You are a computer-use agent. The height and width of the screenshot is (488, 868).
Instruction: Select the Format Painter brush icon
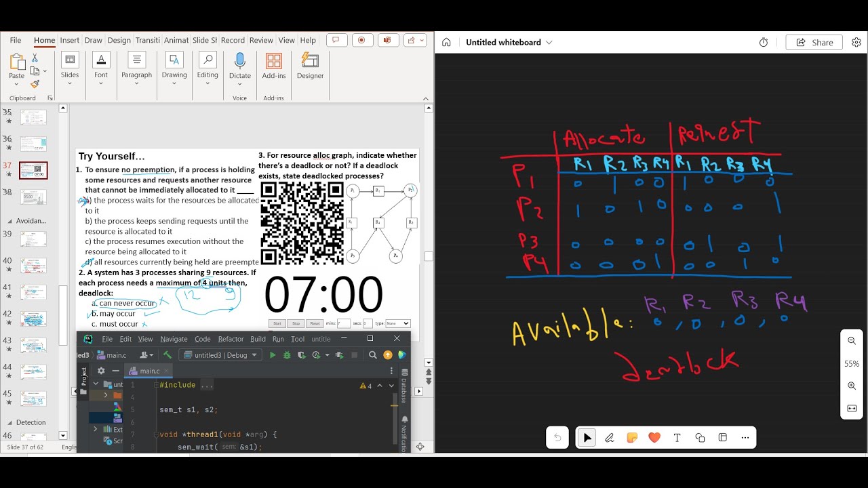35,84
